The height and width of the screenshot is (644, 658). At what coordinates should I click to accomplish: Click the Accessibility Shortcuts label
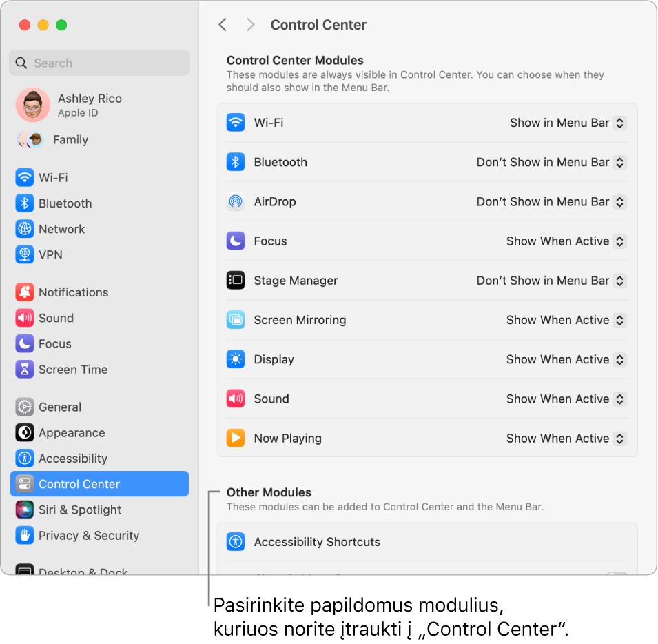click(x=317, y=542)
